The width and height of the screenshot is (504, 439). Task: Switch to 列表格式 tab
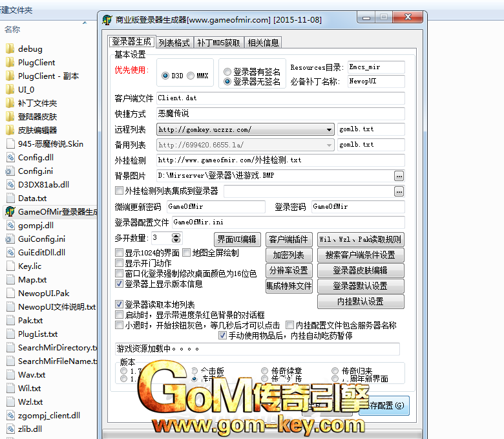(x=174, y=43)
